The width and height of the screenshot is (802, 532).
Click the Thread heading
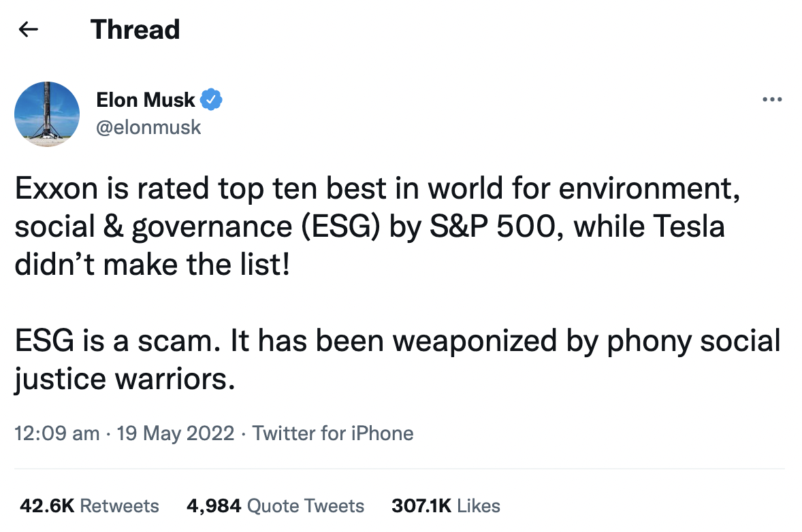click(135, 29)
